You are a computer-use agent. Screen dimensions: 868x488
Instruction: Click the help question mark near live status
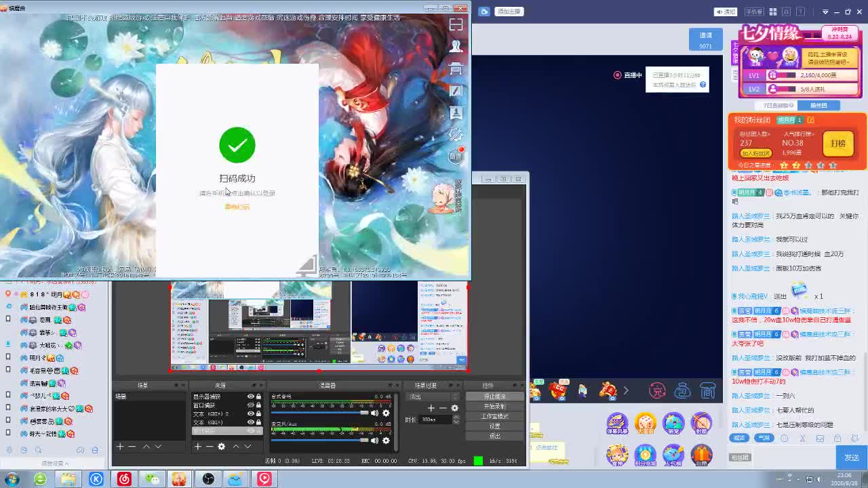(703, 85)
